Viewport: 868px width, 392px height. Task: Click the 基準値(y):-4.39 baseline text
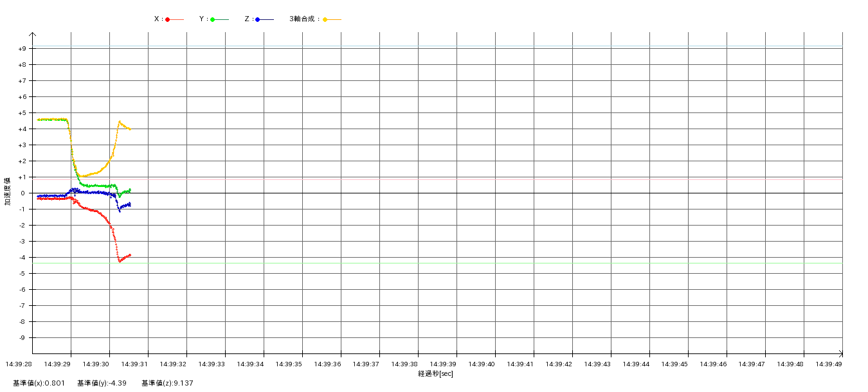pyautogui.click(x=102, y=383)
